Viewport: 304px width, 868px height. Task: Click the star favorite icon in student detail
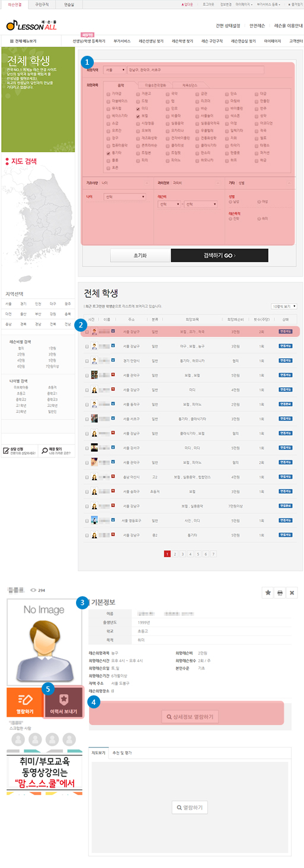268,593
